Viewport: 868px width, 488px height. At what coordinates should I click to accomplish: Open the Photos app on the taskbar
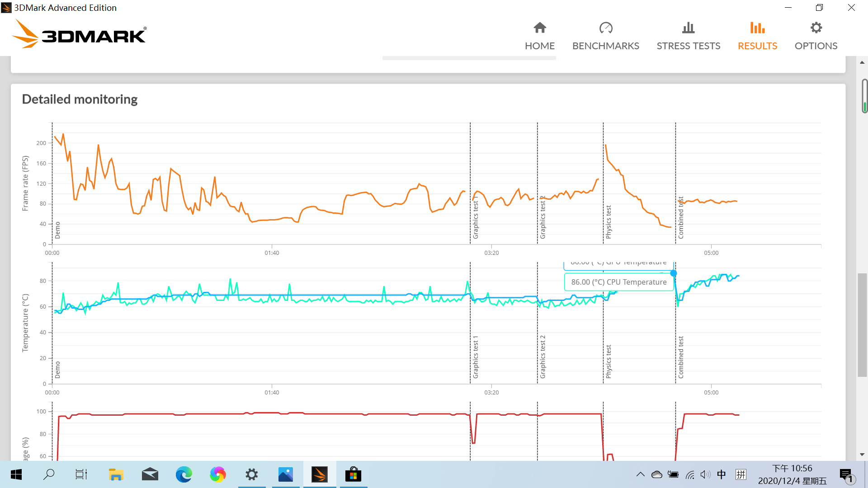[x=286, y=474]
